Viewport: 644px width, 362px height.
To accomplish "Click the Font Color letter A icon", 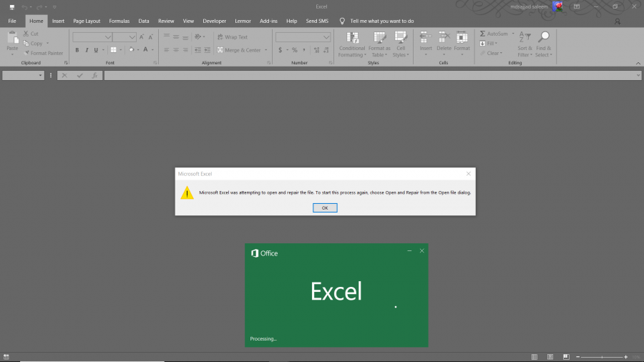I will [145, 50].
